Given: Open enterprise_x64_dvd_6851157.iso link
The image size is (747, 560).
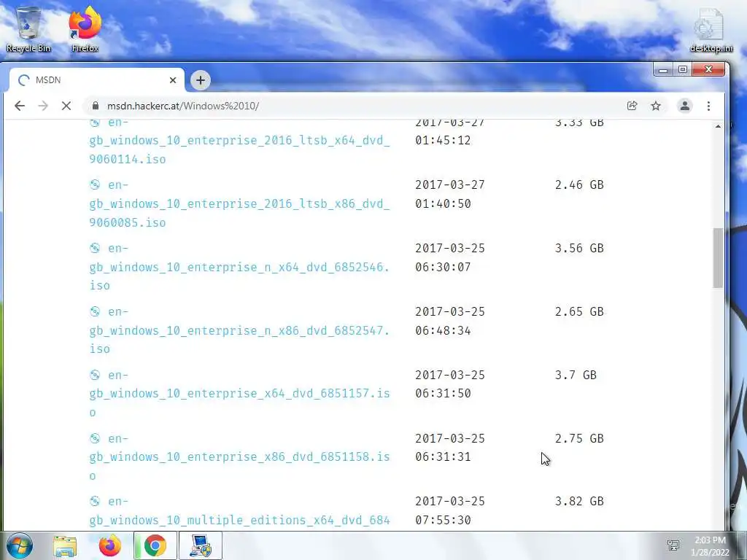Looking at the screenshot, I should (239, 394).
